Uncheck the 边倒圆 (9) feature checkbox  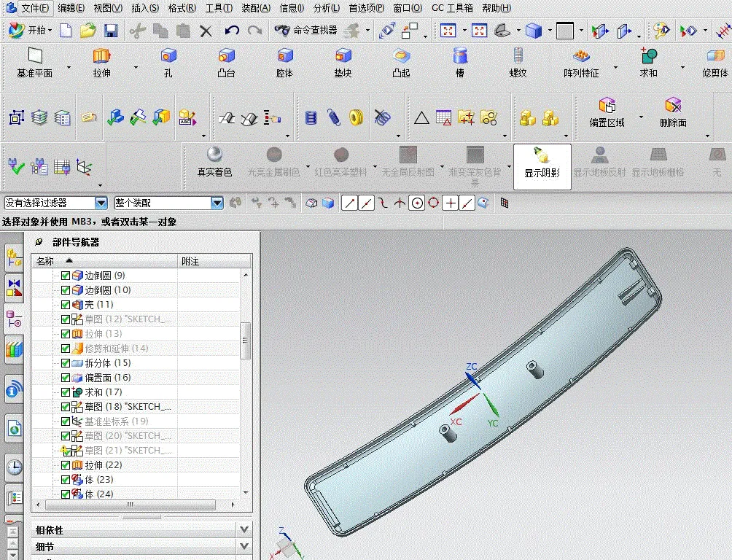point(66,276)
